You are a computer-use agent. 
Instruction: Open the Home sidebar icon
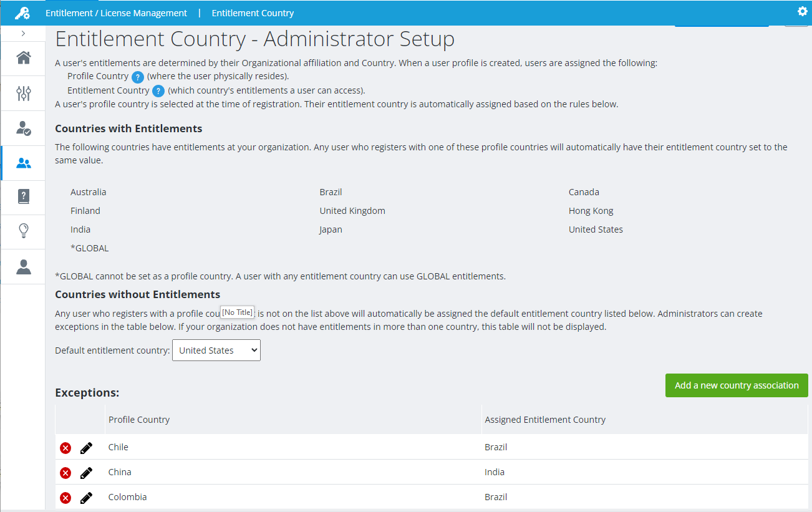pos(23,58)
